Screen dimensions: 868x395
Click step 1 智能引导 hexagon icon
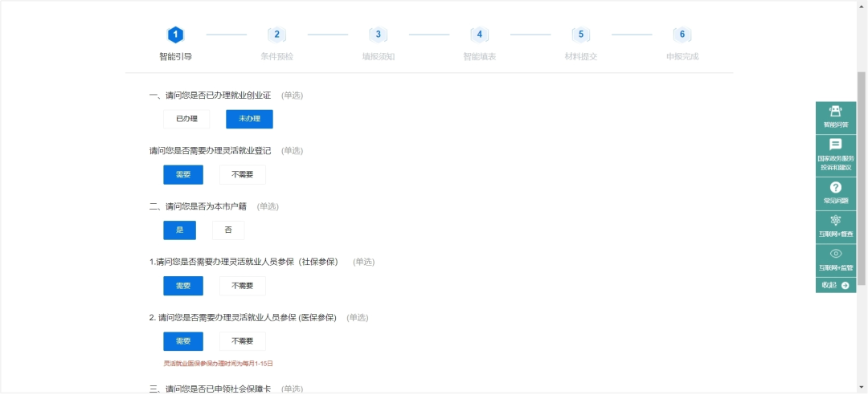click(x=175, y=35)
